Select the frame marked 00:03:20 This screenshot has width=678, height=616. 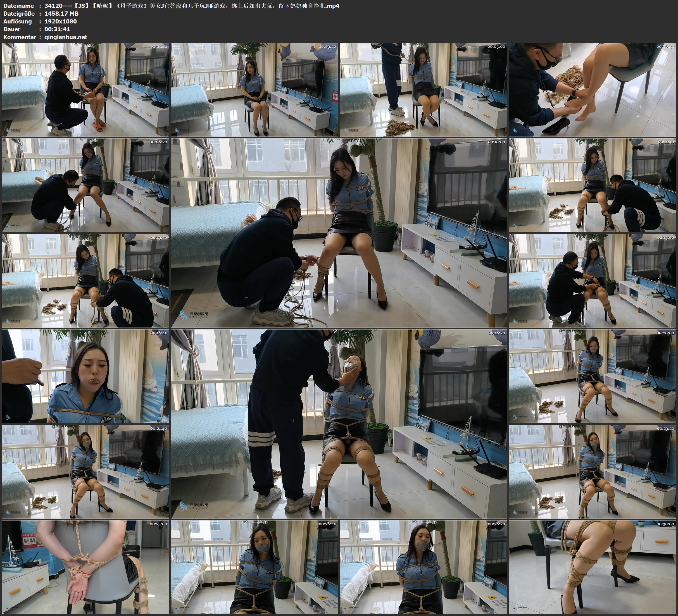click(254, 89)
